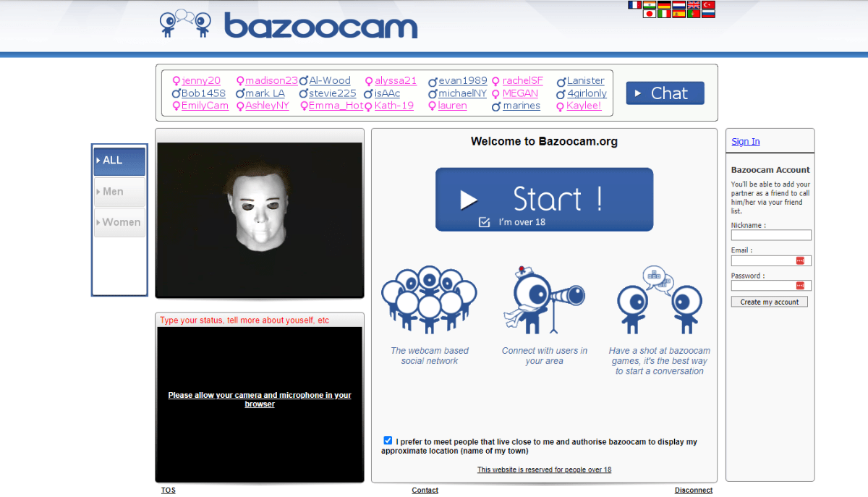Select the UK flag for English
This screenshot has width=868, height=497.
(694, 5)
